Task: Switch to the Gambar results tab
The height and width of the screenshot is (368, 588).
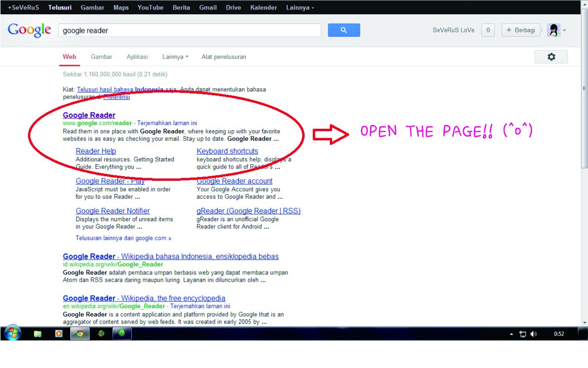Action: pyautogui.click(x=101, y=57)
